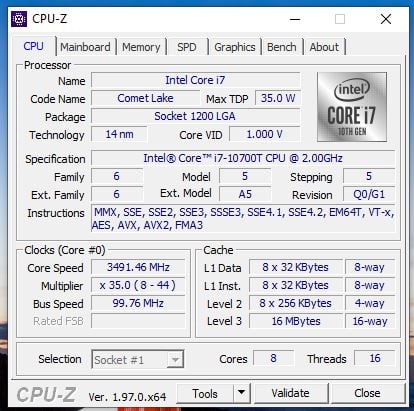Click the Specification field with i7-10700T
This screenshot has height=411, width=414.
coord(243,158)
